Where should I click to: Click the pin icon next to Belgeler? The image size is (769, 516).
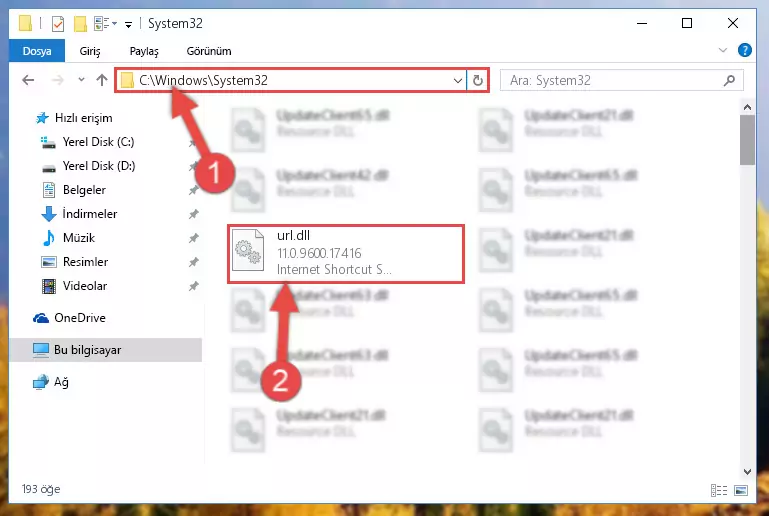click(x=194, y=190)
